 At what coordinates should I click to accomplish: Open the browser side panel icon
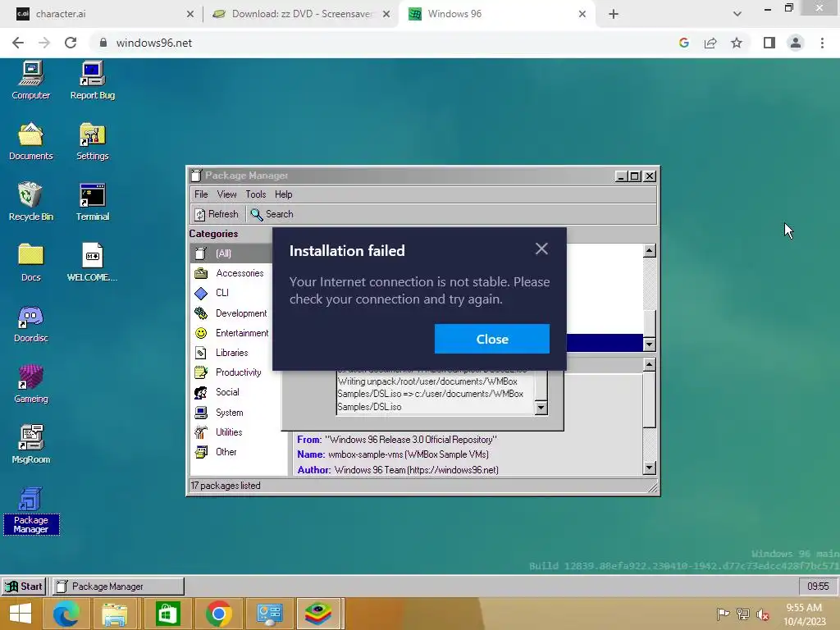pos(769,43)
